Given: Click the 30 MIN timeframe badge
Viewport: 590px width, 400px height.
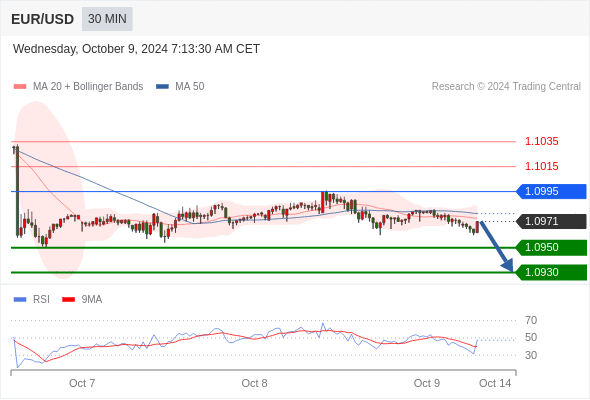Looking at the screenshot, I should pos(107,19).
